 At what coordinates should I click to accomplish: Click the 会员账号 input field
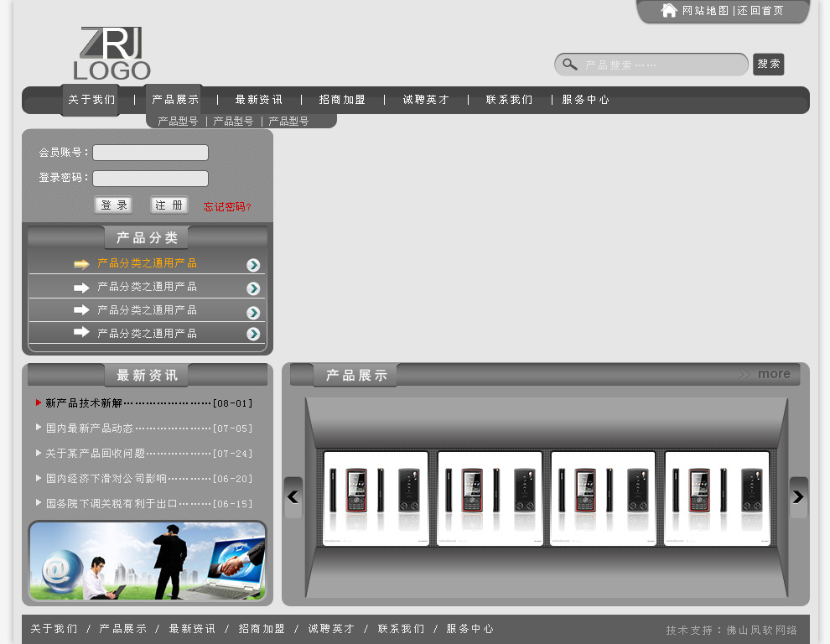[150, 153]
